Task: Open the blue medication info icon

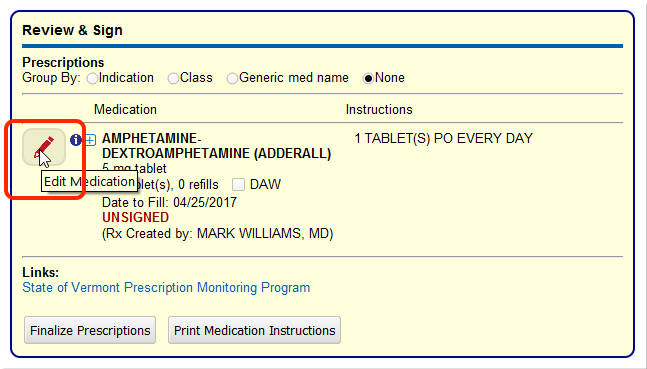Action: (76, 140)
